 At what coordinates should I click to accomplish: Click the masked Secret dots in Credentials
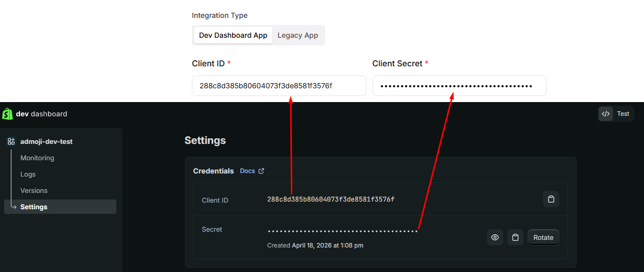tap(342, 231)
